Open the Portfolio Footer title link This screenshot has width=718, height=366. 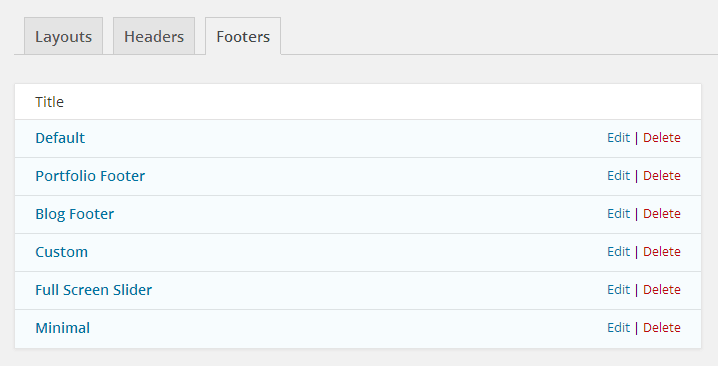tap(90, 176)
